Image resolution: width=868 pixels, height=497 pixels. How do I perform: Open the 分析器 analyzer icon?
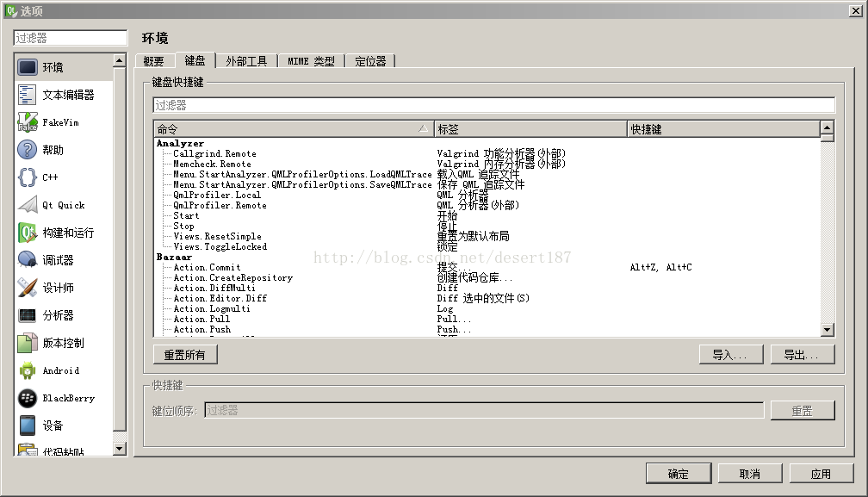pyautogui.click(x=28, y=315)
